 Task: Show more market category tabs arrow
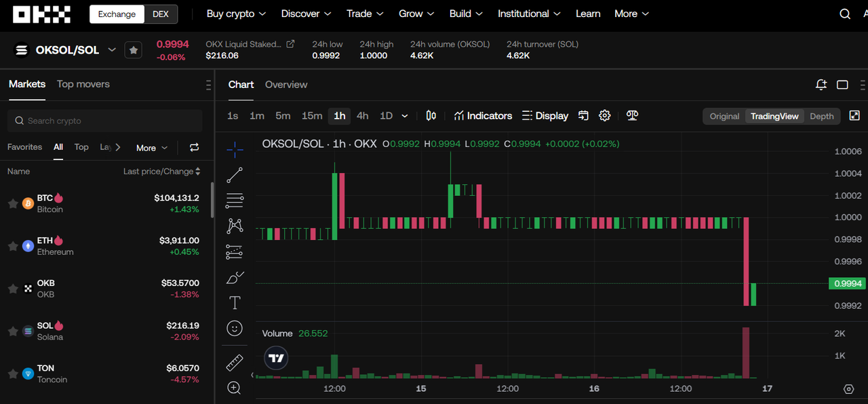tap(118, 147)
